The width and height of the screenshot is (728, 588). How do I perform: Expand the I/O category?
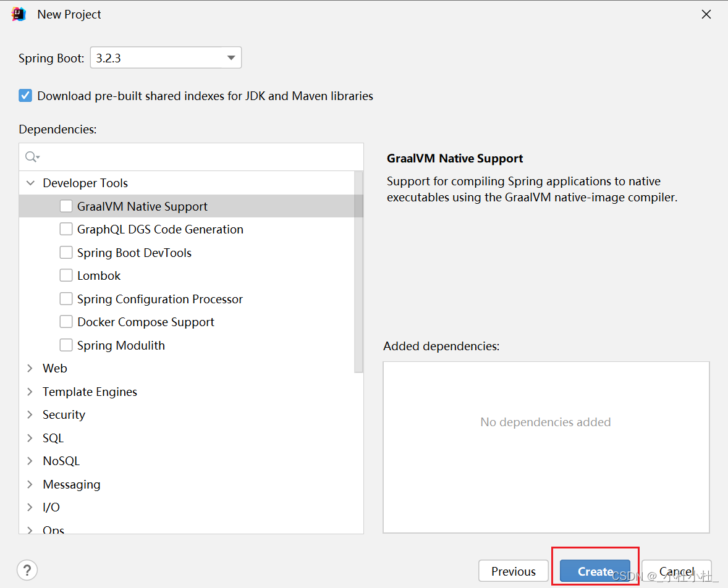click(30, 507)
